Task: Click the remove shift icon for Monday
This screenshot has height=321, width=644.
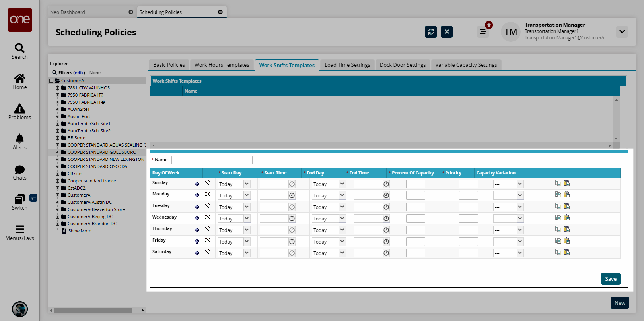Action: (207, 194)
